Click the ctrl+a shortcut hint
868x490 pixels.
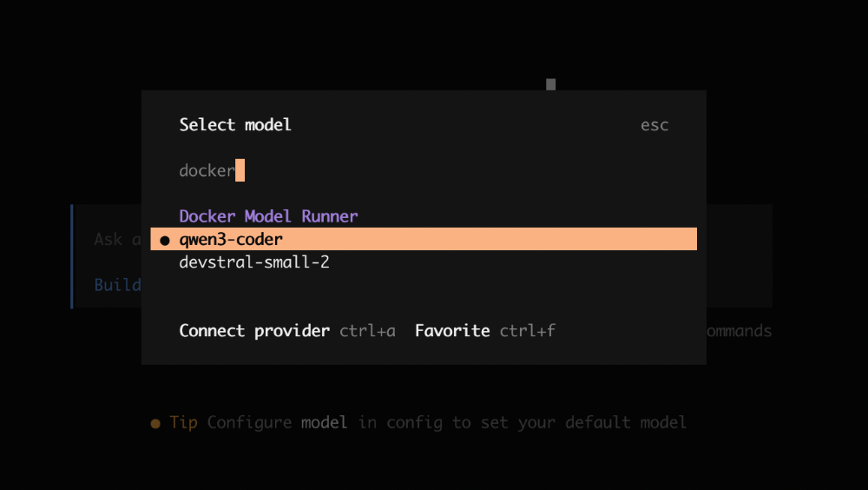[x=367, y=331]
